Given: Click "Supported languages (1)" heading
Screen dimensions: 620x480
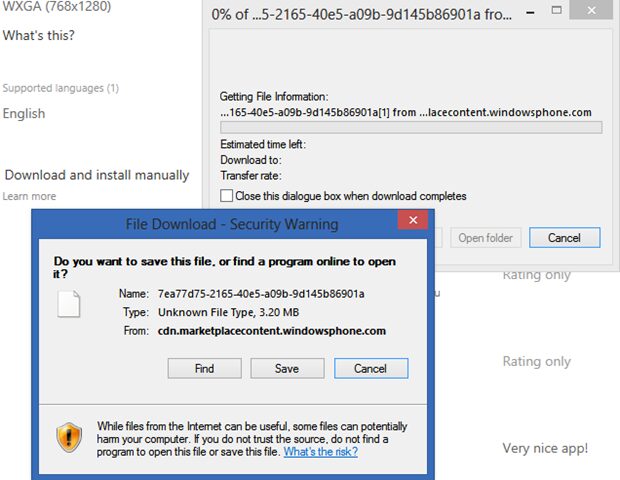Looking at the screenshot, I should (60, 88).
